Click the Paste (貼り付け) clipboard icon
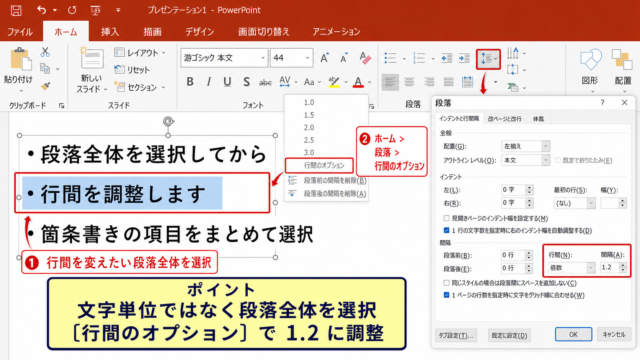 pyautogui.click(x=20, y=59)
